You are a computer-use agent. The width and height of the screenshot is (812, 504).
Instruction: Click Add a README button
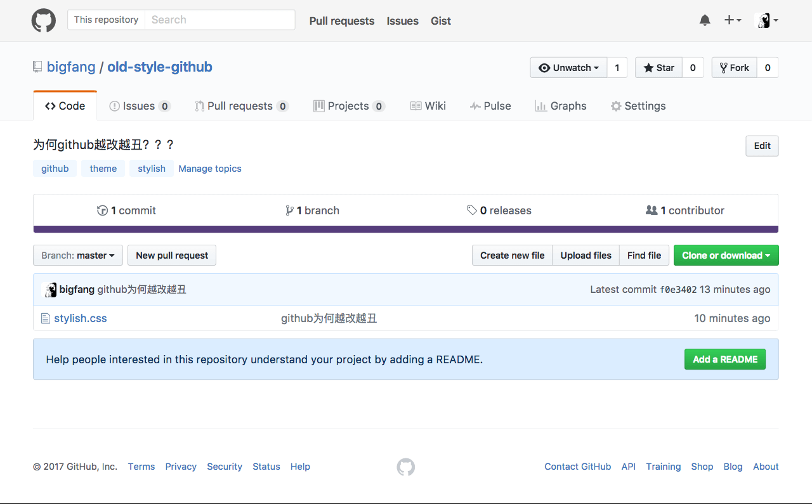click(x=725, y=359)
